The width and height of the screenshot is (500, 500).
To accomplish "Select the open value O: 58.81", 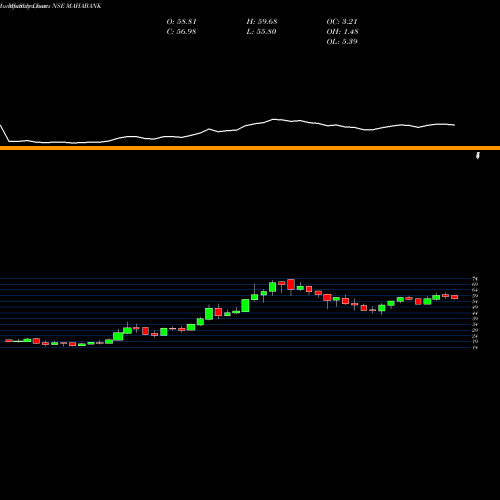I will click(x=181, y=22).
